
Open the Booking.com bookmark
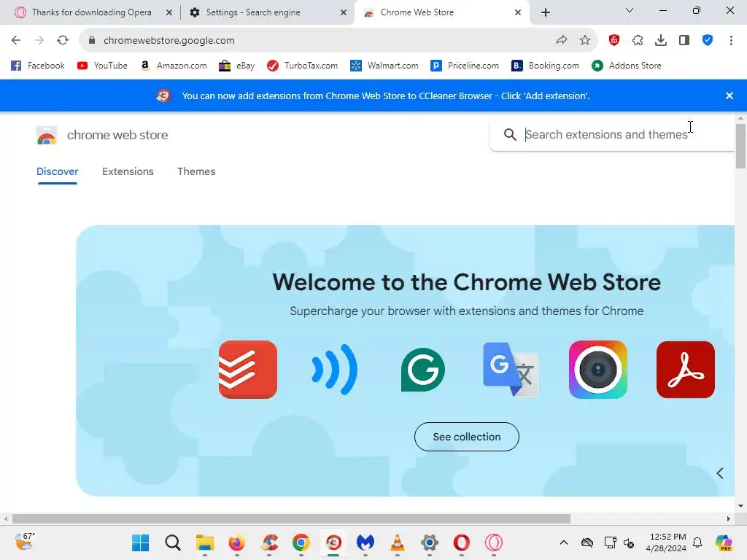545,66
